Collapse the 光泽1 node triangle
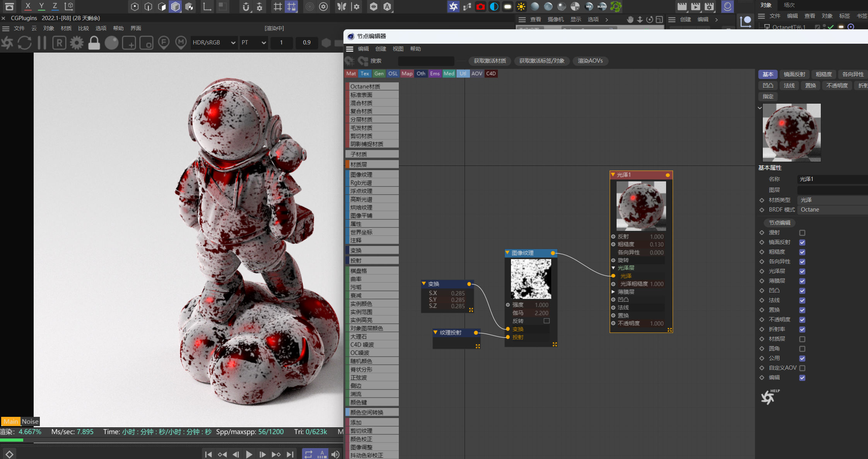868x459 pixels. [x=613, y=175]
